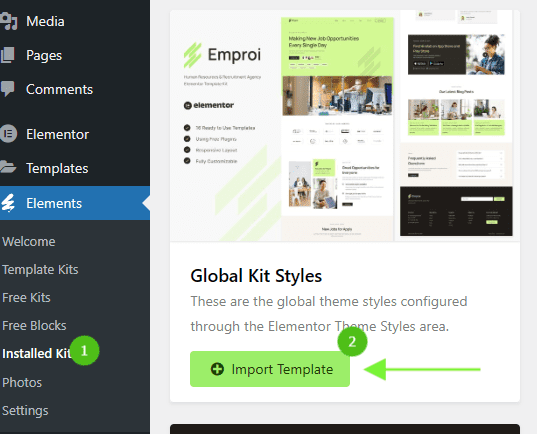Screen dimensions: 537x434
Task: Click the Global Kit Styles heading
Action: [x=256, y=276]
